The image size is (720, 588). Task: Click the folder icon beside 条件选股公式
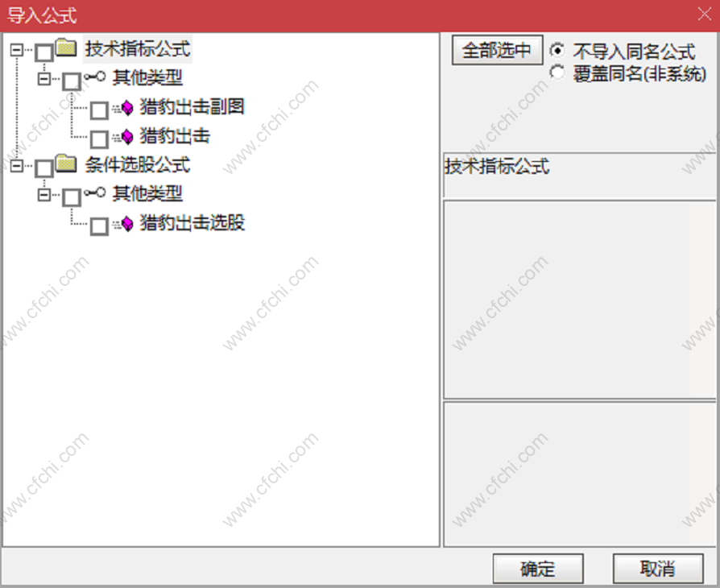(x=66, y=164)
